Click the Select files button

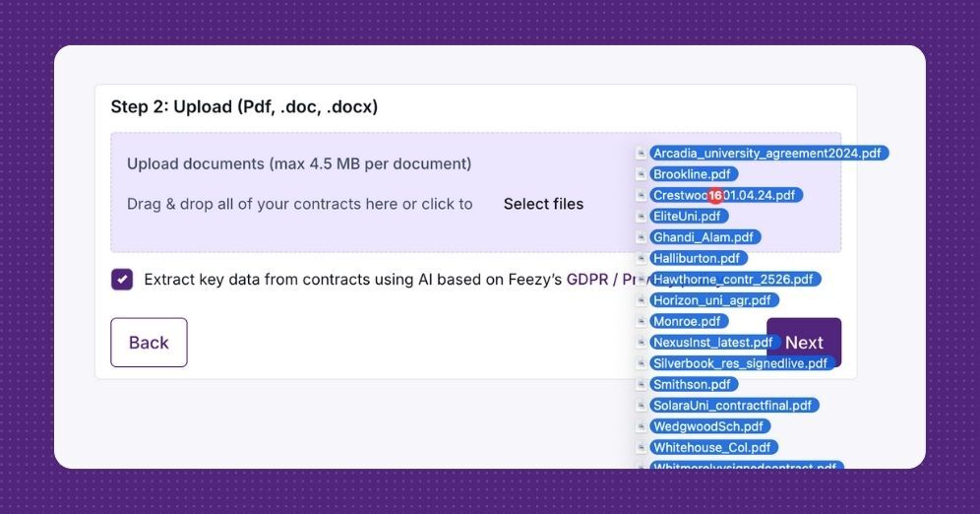pyautogui.click(x=543, y=204)
